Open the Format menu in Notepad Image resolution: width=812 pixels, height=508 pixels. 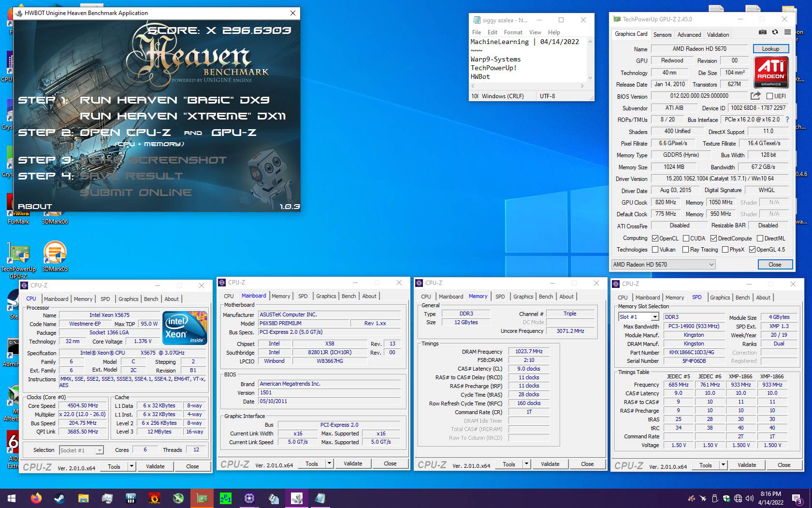pos(513,32)
